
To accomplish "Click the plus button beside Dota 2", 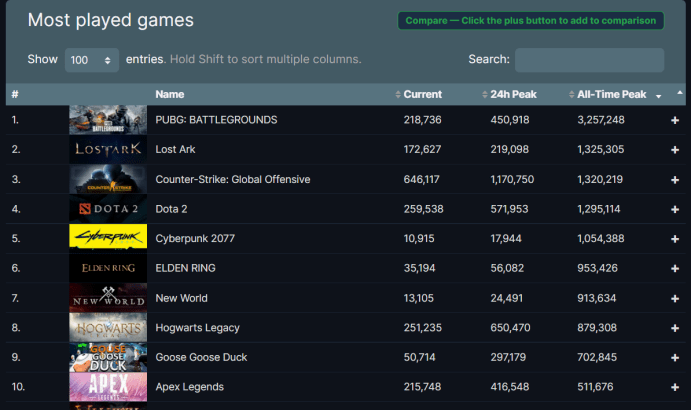I will point(675,209).
